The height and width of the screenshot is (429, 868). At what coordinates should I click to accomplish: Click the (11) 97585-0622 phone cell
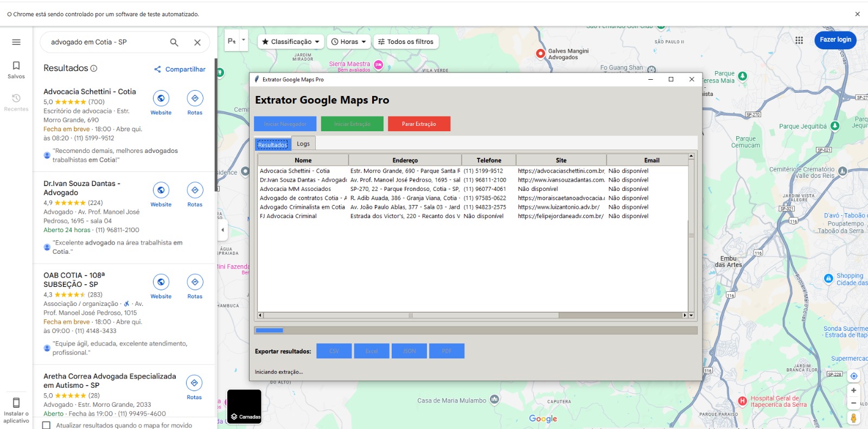click(488, 198)
